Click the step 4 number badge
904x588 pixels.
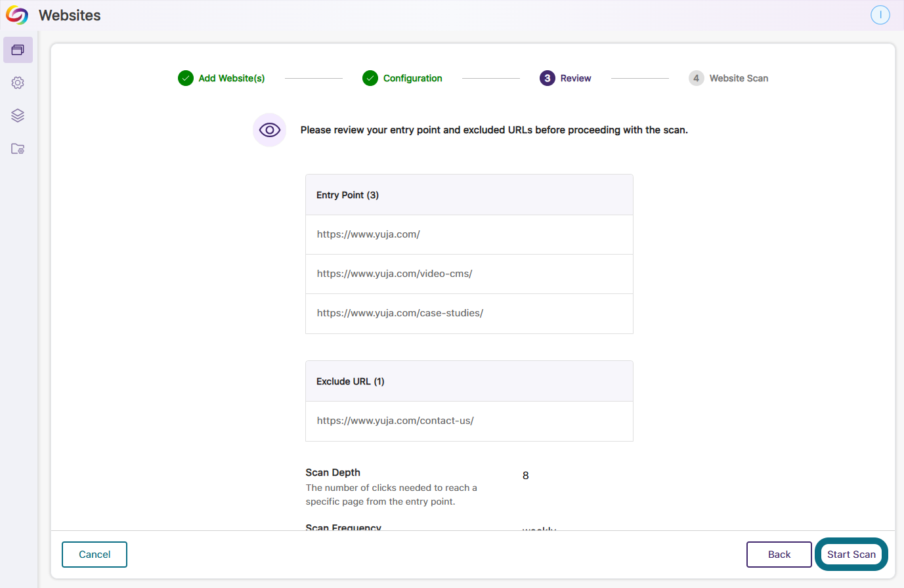[x=697, y=78]
